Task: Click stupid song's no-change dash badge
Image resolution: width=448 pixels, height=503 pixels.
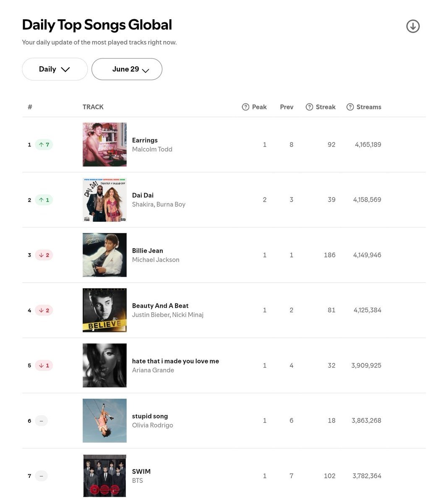Action: (41, 421)
